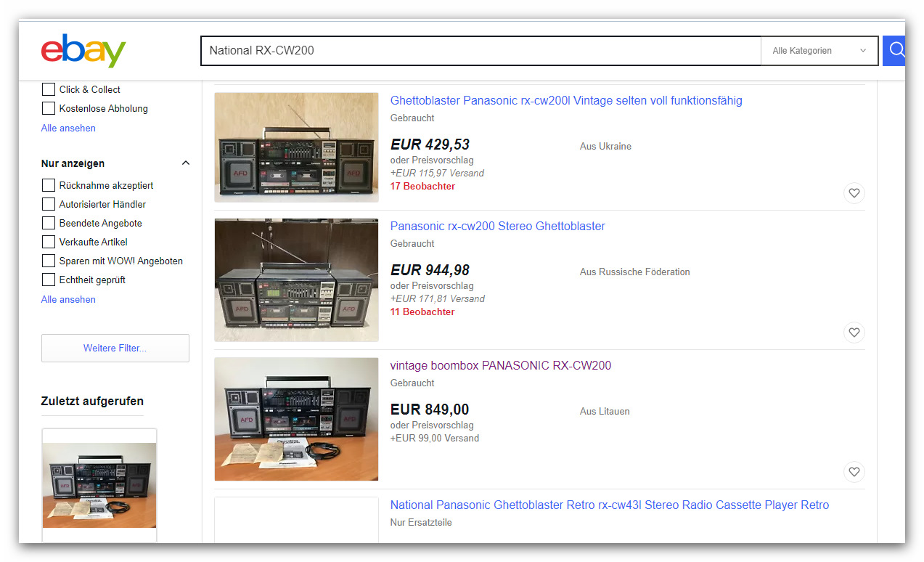Click the Weitere Filter button
924x562 pixels.
[x=115, y=348]
